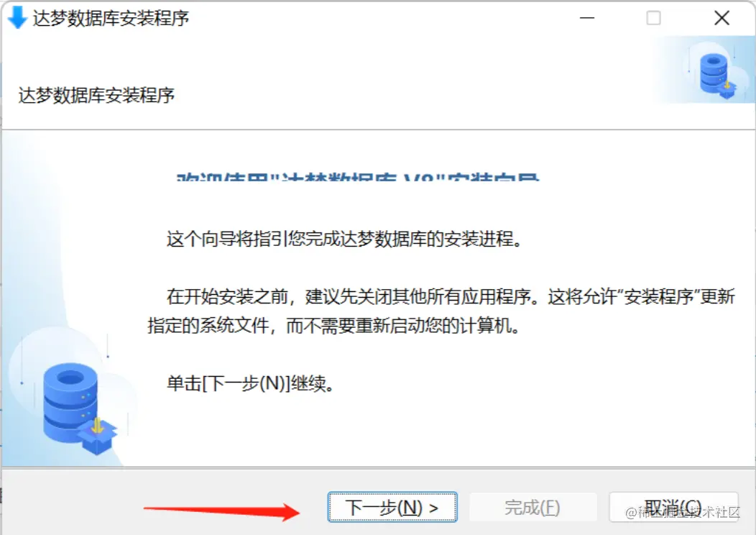Click the package box with yellow arrow illustration
This screenshot has height=535, width=756.
(98, 436)
